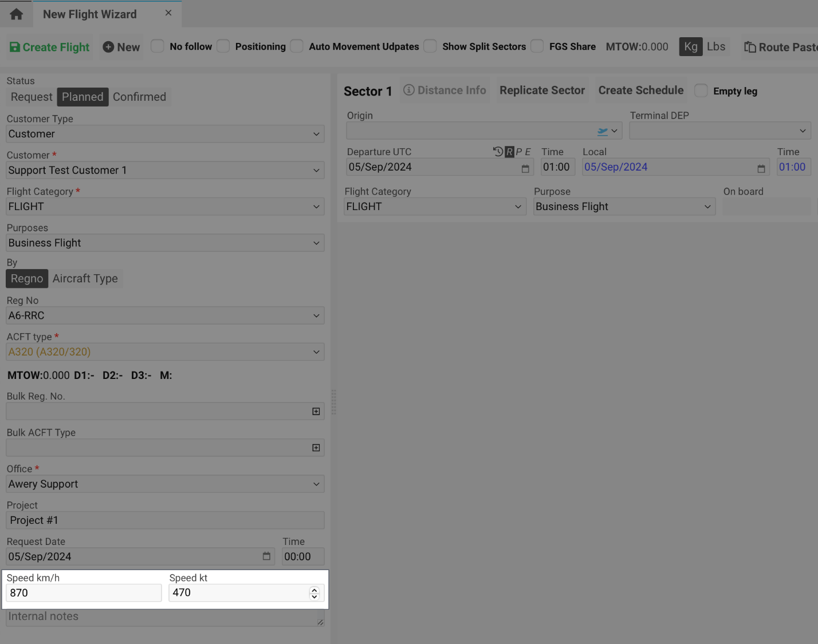Screen dimensions: 818x644
Task: Open the Request Date calendar picker
Action: coord(266,556)
